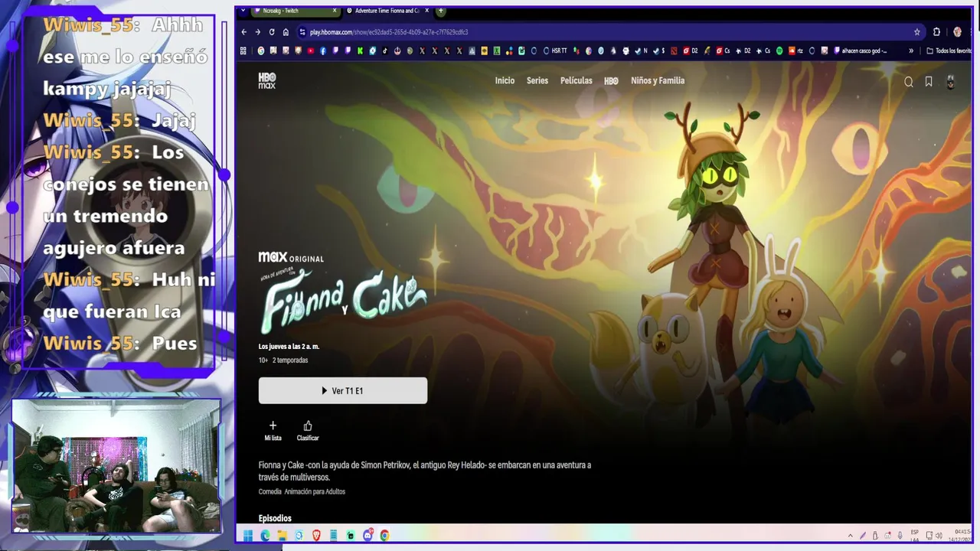980x551 pixels.
Task: Open Brave browser from taskbar
Action: [317, 536]
